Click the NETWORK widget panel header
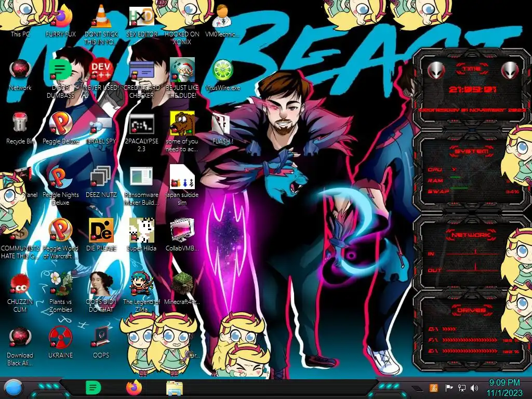 click(x=472, y=235)
